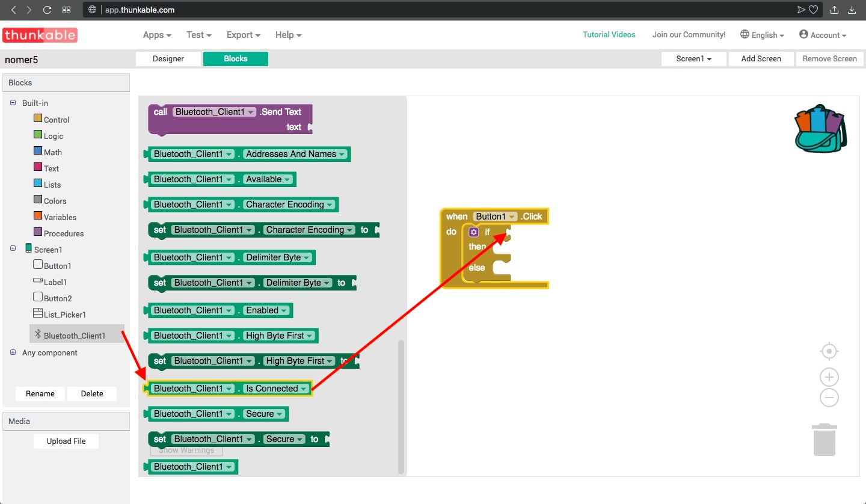
Task: Open the Apps menu
Action: pos(157,35)
